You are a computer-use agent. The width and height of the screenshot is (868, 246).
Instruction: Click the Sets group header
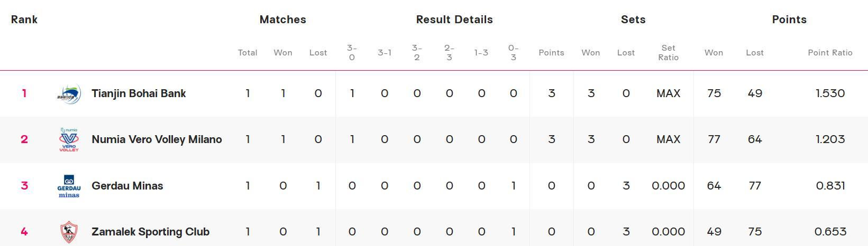(x=633, y=20)
